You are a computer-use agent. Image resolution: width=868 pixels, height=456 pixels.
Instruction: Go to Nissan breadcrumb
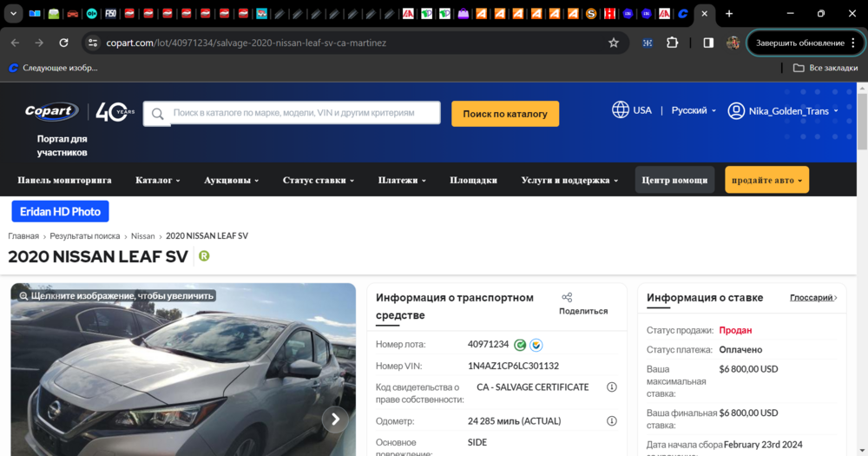(143, 235)
